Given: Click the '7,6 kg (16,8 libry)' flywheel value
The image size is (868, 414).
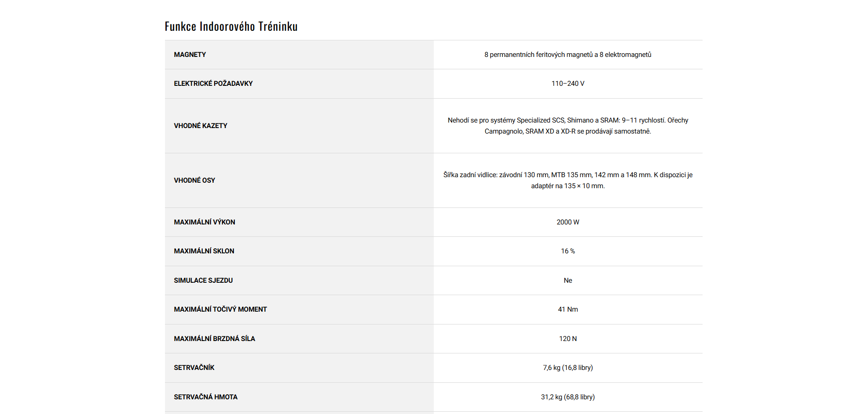Looking at the screenshot, I should point(567,368).
